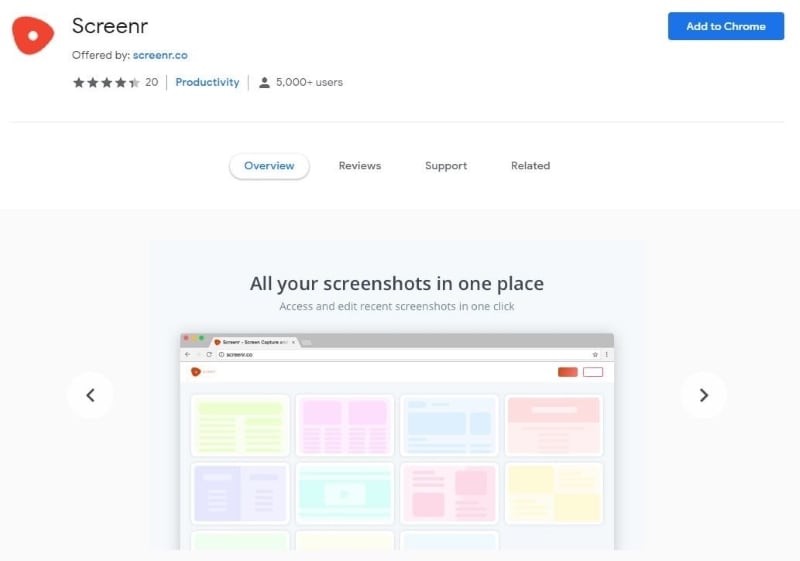Click the yellow layout thumbnail in preview

point(554,493)
